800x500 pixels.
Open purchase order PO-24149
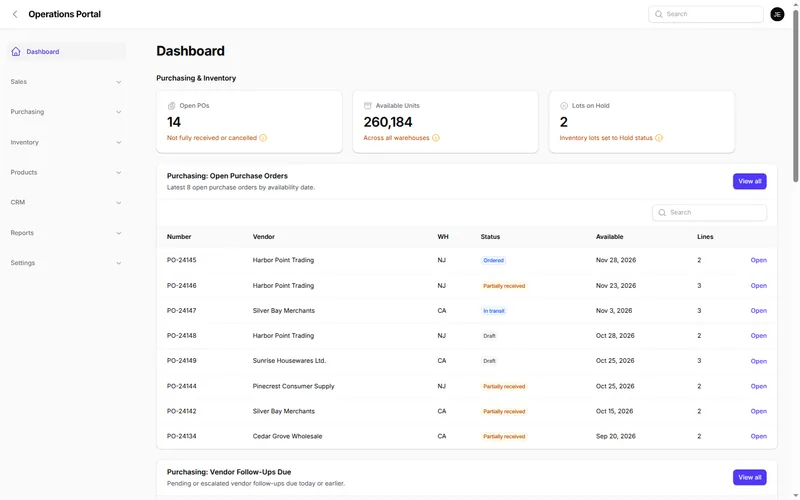pos(759,361)
